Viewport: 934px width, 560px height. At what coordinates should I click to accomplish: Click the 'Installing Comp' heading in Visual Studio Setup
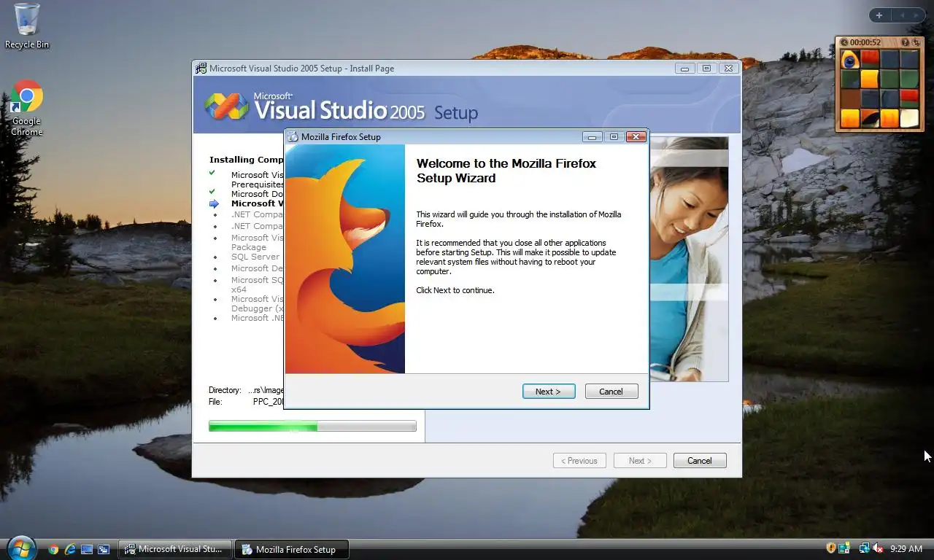tap(247, 160)
